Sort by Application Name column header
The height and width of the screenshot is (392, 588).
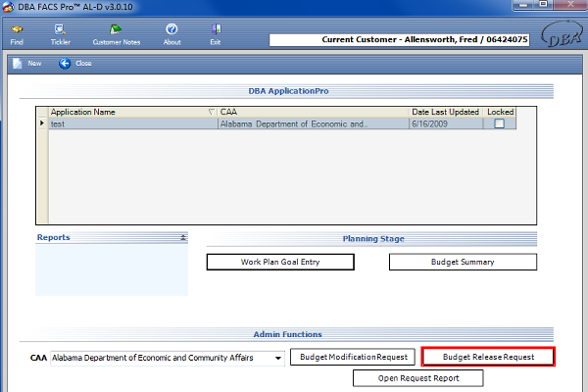pyautogui.click(x=132, y=112)
